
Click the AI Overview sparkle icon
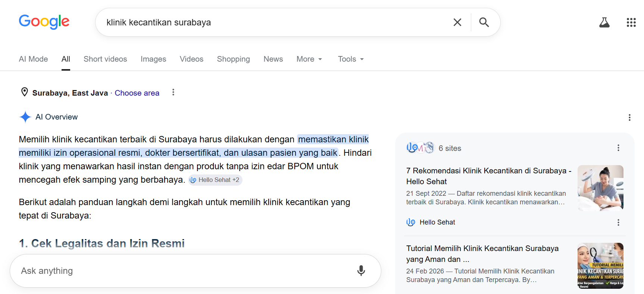[x=25, y=117]
